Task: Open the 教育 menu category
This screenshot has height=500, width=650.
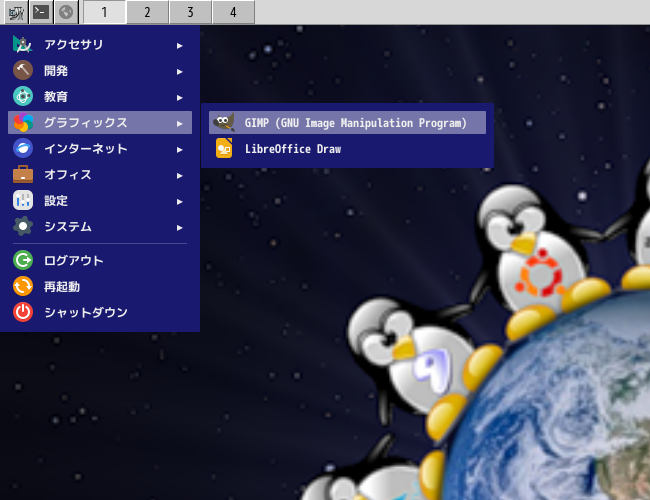Action: click(100, 97)
